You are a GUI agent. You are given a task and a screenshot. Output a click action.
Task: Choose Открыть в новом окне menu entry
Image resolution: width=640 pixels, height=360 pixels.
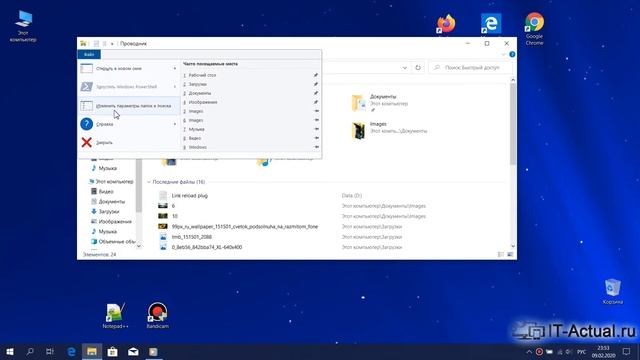click(x=129, y=69)
